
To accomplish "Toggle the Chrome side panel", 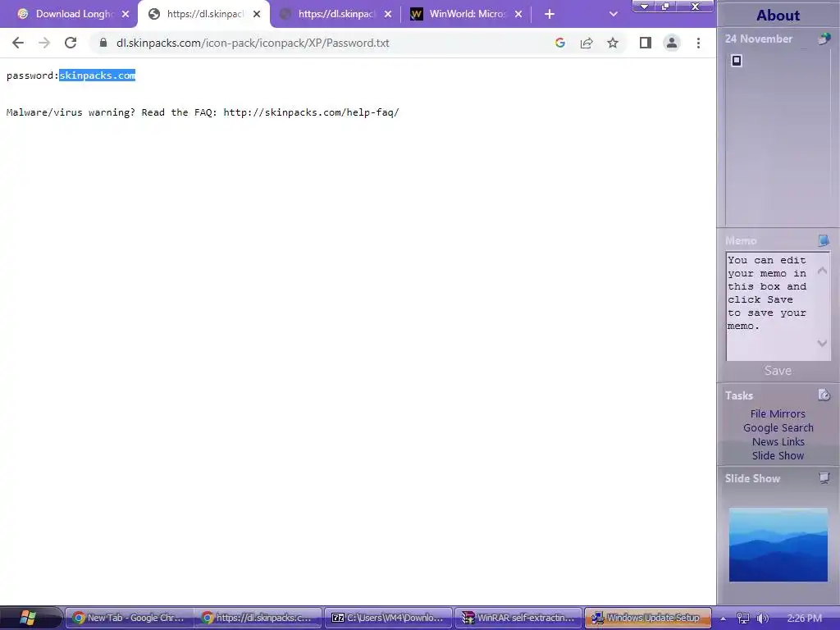I will (645, 43).
